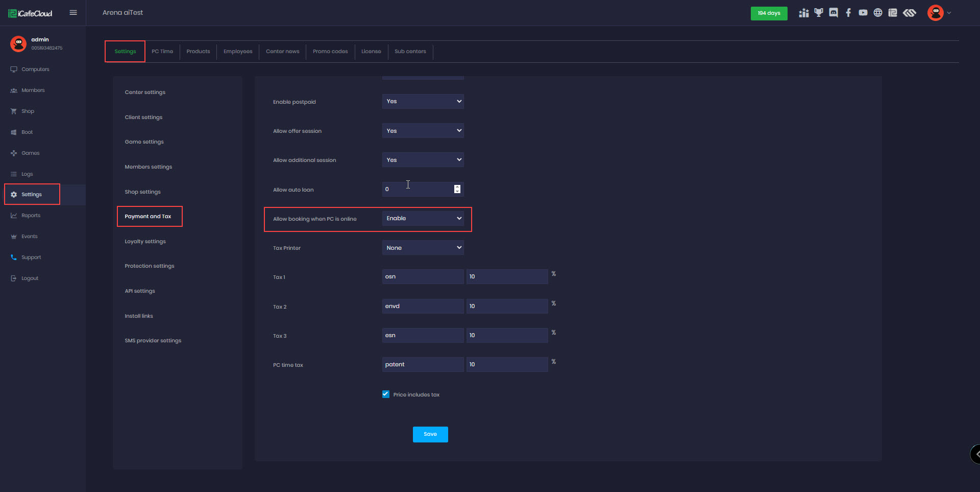Open the Enable postpaid dropdown
Screen dimensions: 980x492
pos(423,101)
